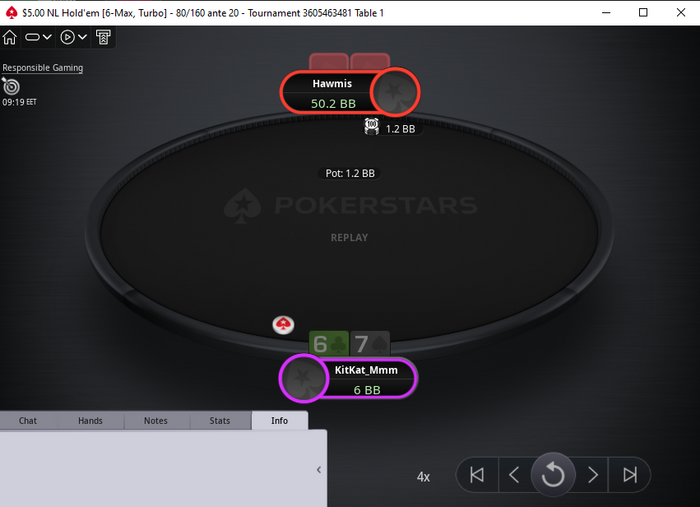Go to lobby via home icon

tap(9, 37)
